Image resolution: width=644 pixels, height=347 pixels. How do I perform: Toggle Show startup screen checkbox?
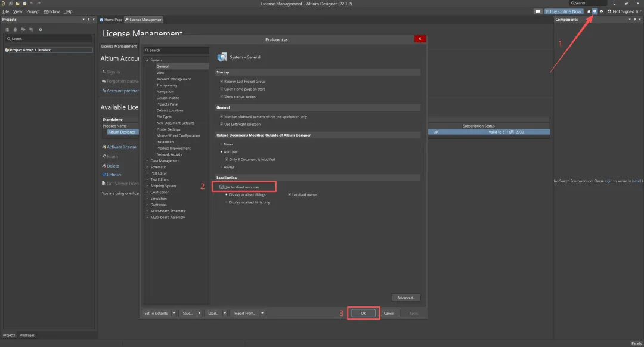[x=221, y=97]
